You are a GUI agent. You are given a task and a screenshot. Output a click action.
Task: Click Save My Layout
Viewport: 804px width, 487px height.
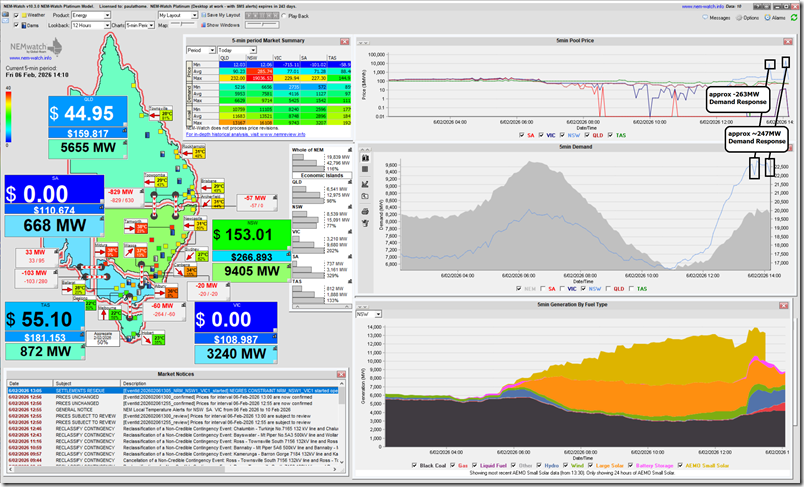click(x=220, y=15)
